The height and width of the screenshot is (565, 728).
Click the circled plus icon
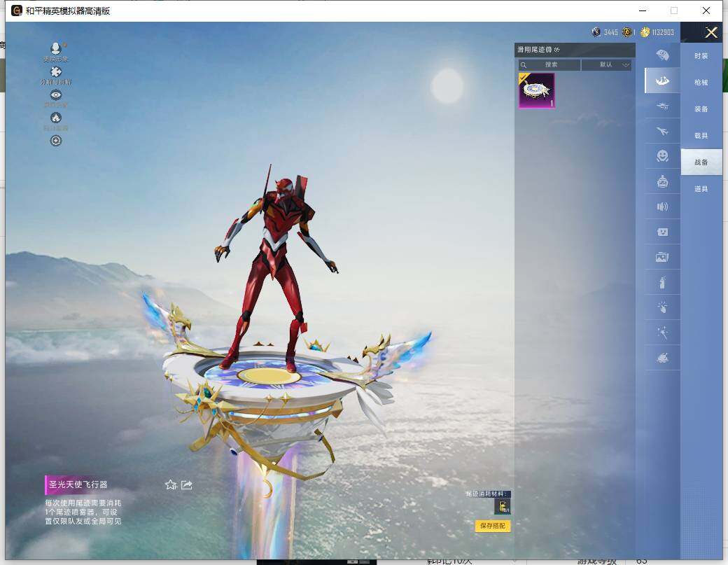pyautogui.click(x=56, y=141)
